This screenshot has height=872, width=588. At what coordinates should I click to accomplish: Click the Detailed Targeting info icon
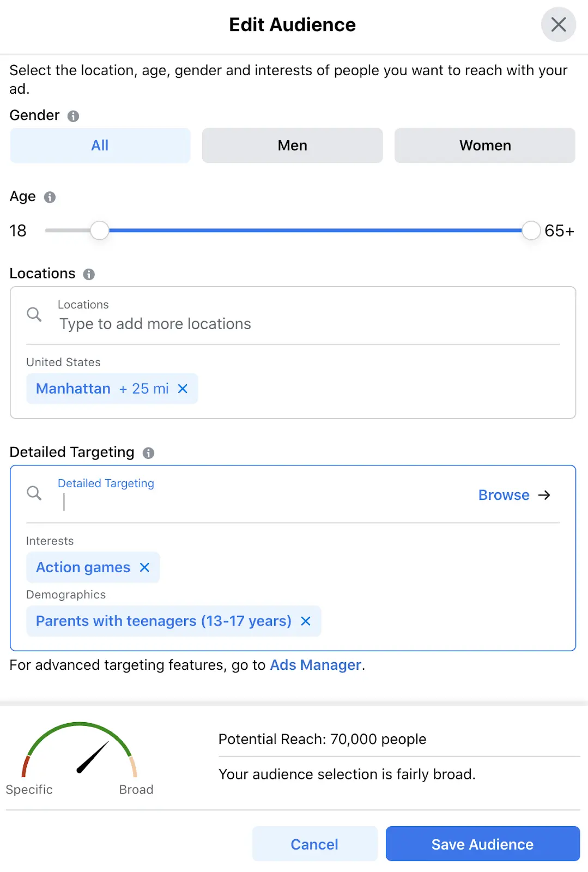[x=148, y=453]
